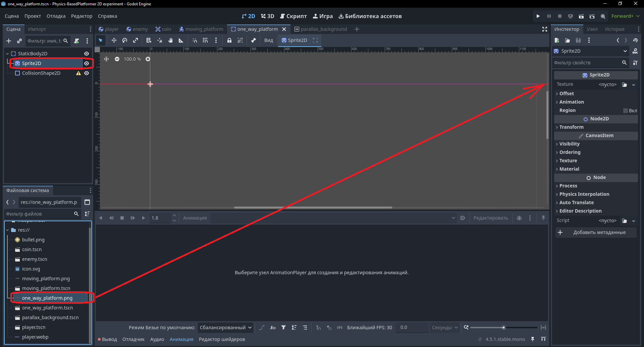The width and height of the screenshot is (644, 347).
Task: Open the Texture file load icon
Action: [x=625, y=84]
